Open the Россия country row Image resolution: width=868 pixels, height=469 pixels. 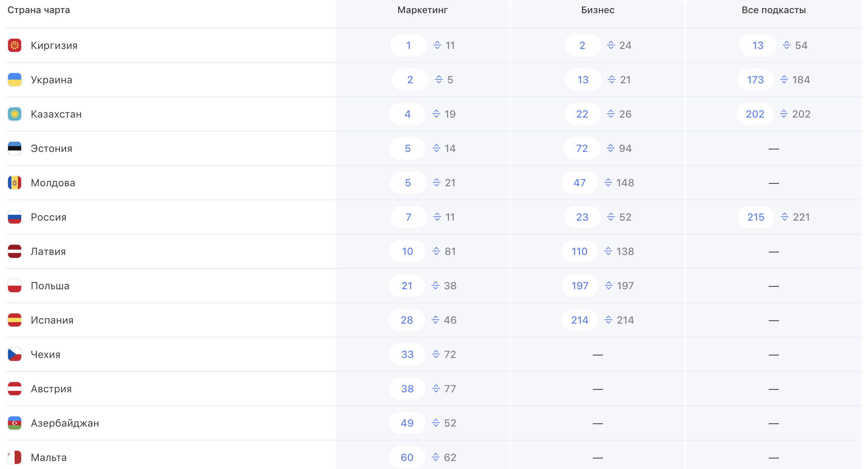click(x=49, y=217)
